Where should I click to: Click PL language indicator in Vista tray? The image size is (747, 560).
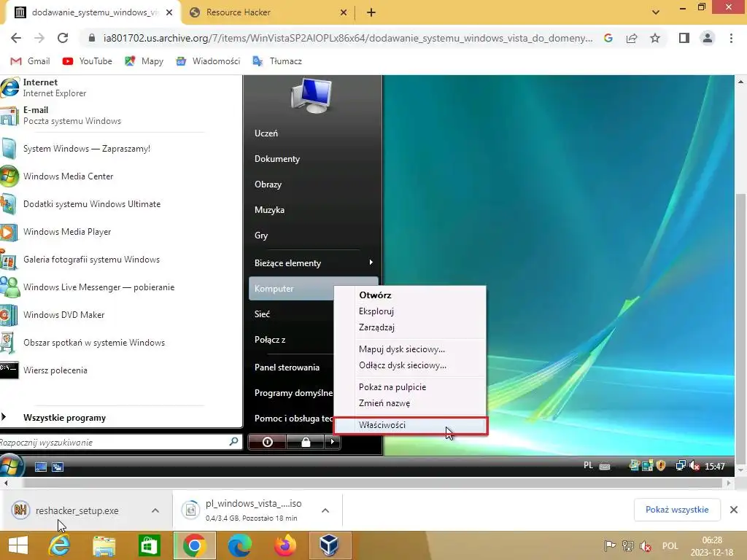coord(589,465)
